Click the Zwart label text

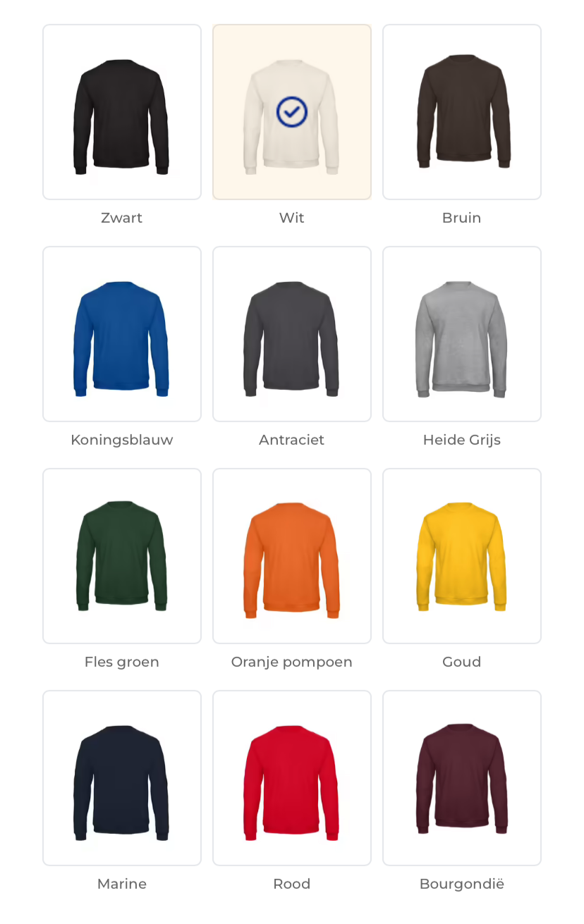[x=122, y=218]
